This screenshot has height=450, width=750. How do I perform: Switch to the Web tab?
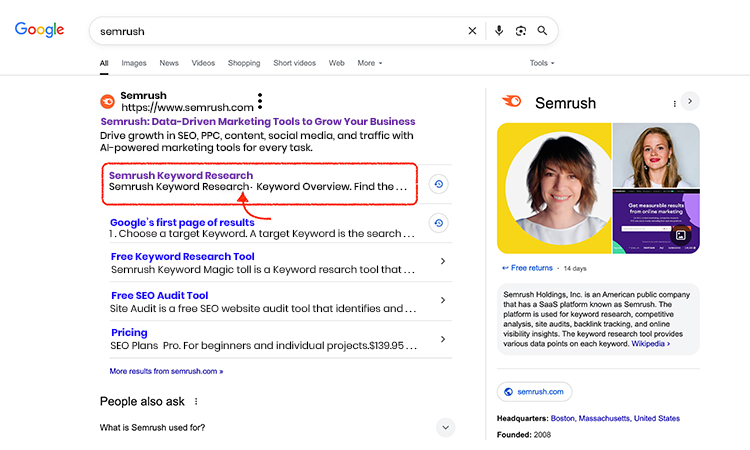[x=336, y=63]
